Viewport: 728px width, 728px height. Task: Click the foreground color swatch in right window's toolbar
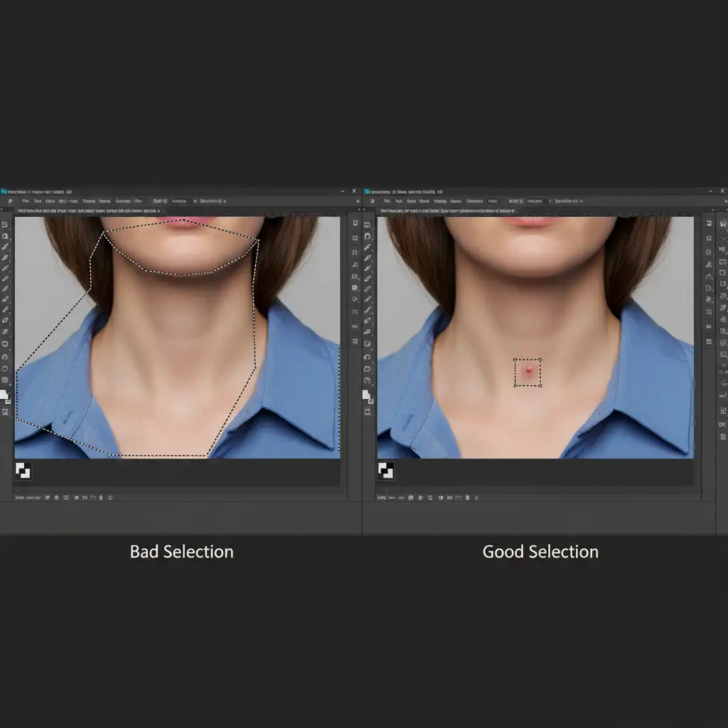point(365,394)
